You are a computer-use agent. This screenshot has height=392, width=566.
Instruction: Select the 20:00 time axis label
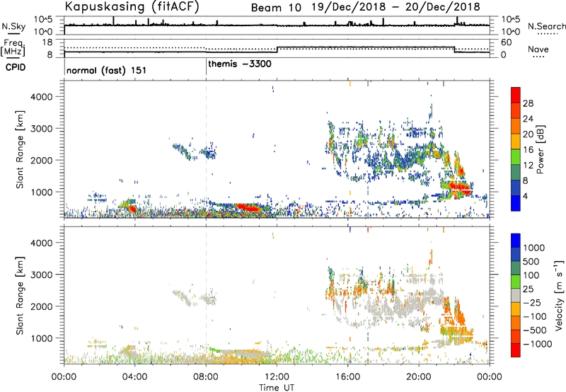pos(418,377)
